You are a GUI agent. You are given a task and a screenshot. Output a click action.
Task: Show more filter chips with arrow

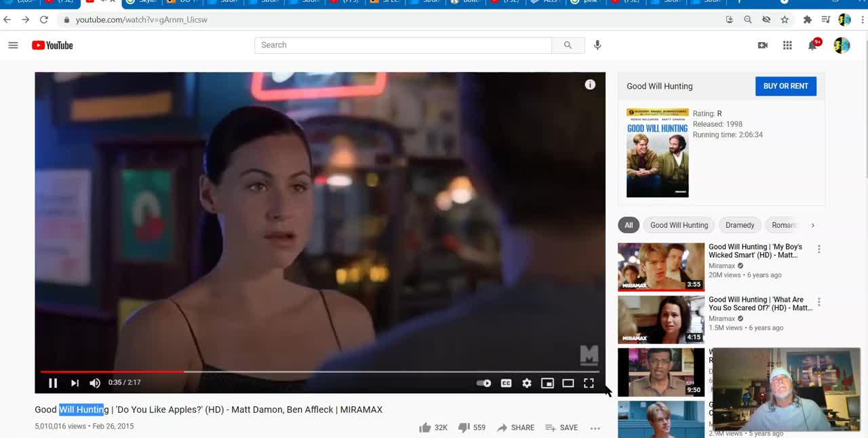point(813,225)
